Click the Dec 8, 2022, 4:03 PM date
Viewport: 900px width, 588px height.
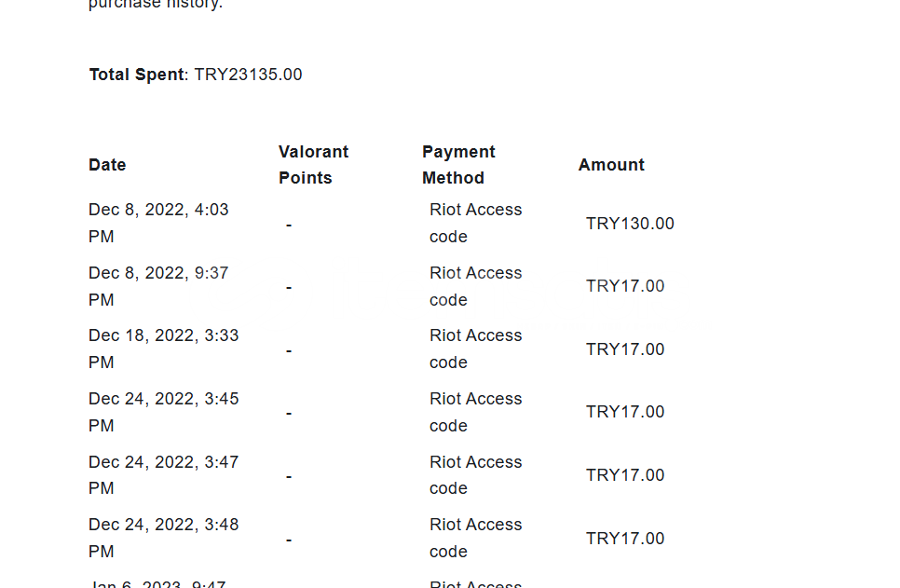tap(158, 224)
